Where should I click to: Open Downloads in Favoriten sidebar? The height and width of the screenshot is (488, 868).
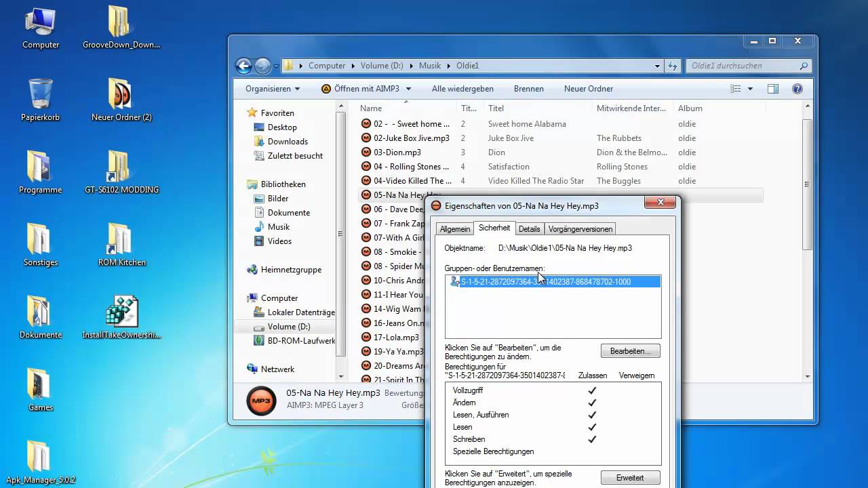click(x=288, y=142)
